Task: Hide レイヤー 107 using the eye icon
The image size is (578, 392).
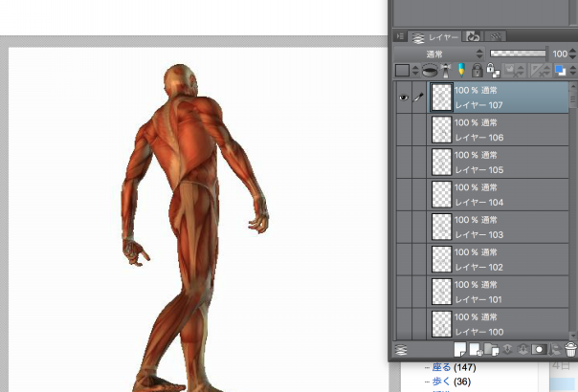Action: 402,97
